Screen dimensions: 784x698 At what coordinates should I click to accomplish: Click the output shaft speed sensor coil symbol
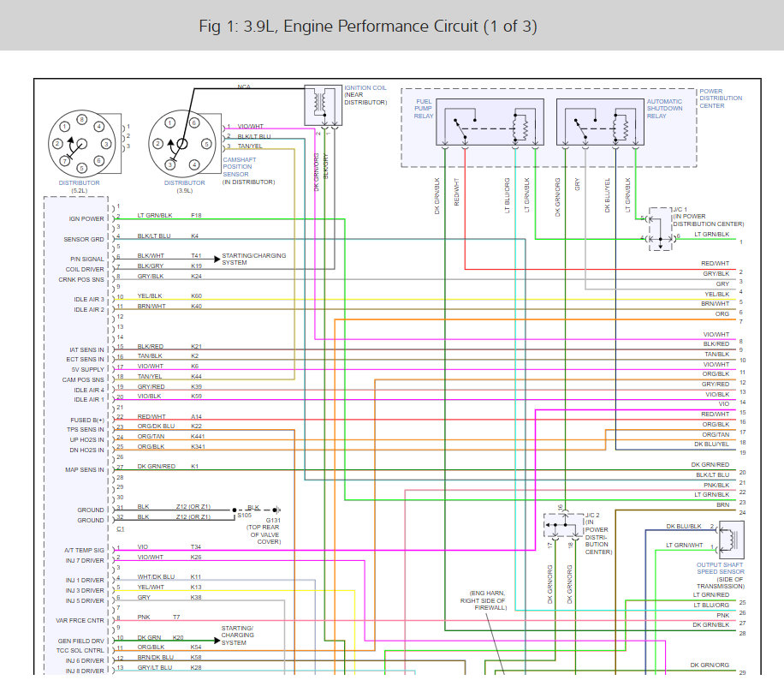(731, 540)
